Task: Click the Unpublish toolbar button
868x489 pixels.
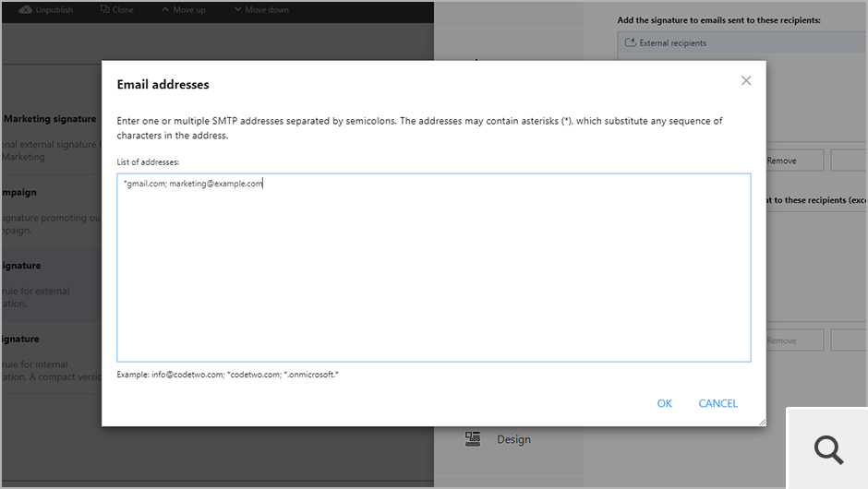Action: click(46, 10)
